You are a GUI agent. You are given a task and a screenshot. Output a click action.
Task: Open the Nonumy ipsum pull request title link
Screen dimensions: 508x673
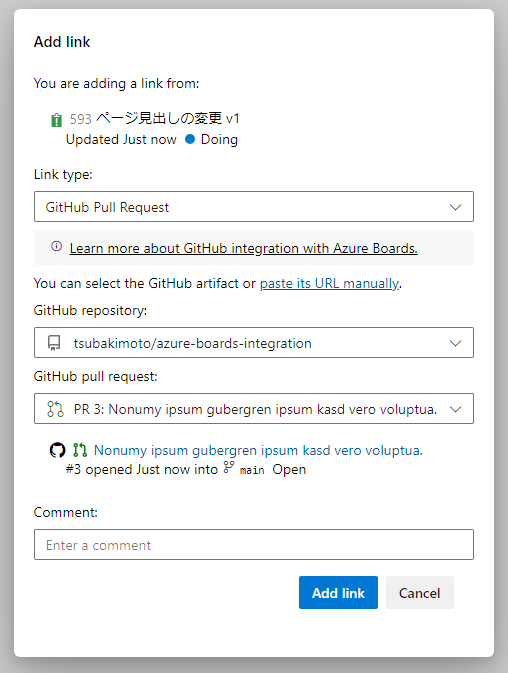point(258,450)
